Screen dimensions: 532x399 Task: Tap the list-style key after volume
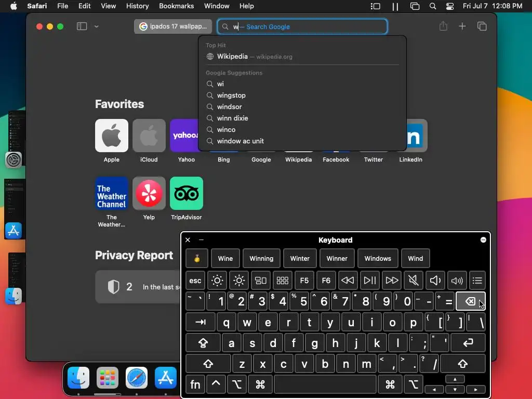[x=477, y=281]
